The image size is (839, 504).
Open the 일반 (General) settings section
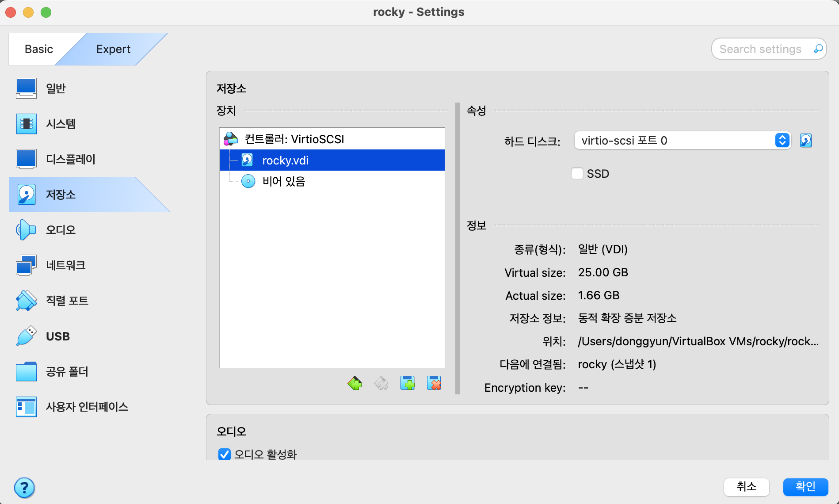[x=88, y=88]
